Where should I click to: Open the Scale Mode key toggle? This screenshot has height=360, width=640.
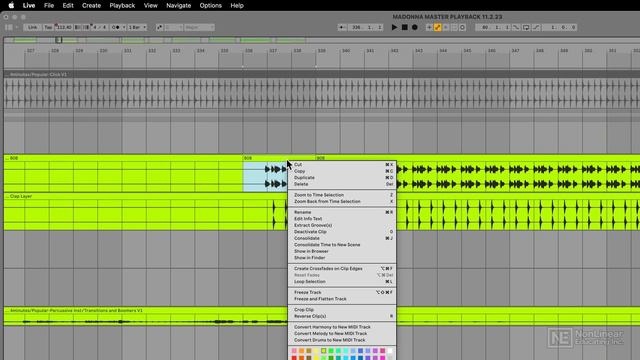(x=159, y=27)
